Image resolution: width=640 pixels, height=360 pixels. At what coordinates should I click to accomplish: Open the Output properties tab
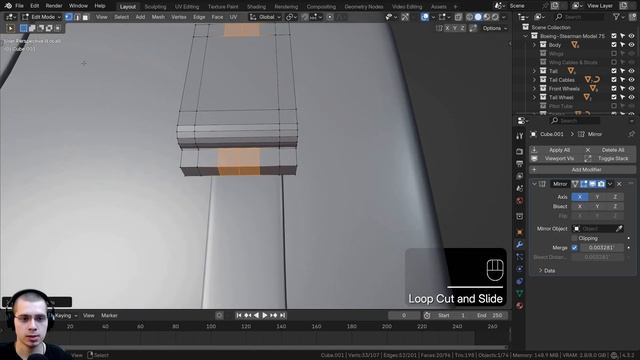coord(520,164)
